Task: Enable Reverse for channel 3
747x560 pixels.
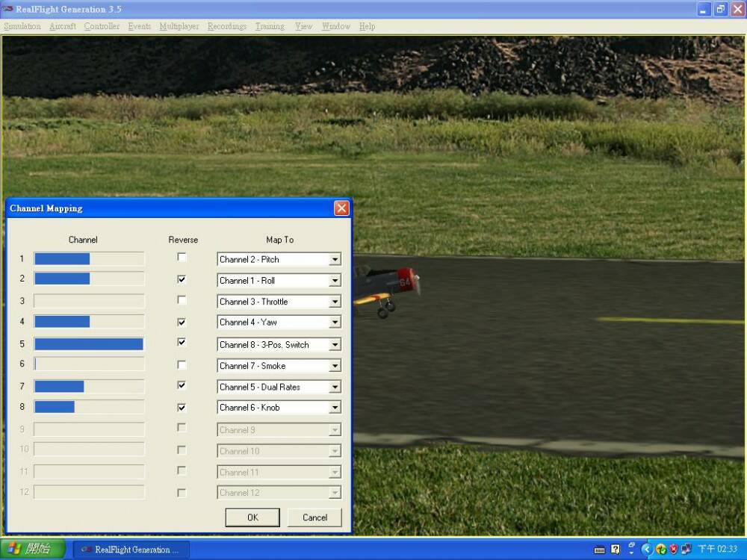Action: (x=182, y=300)
